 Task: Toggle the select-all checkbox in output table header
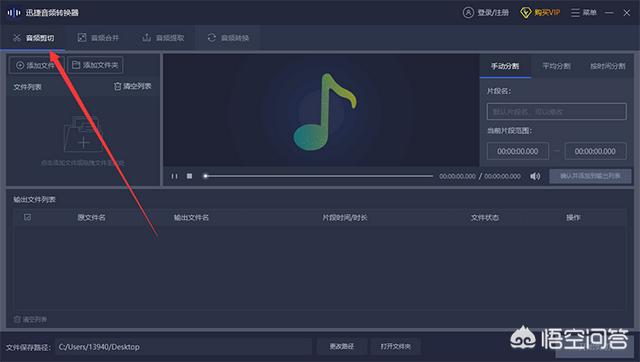27,217
